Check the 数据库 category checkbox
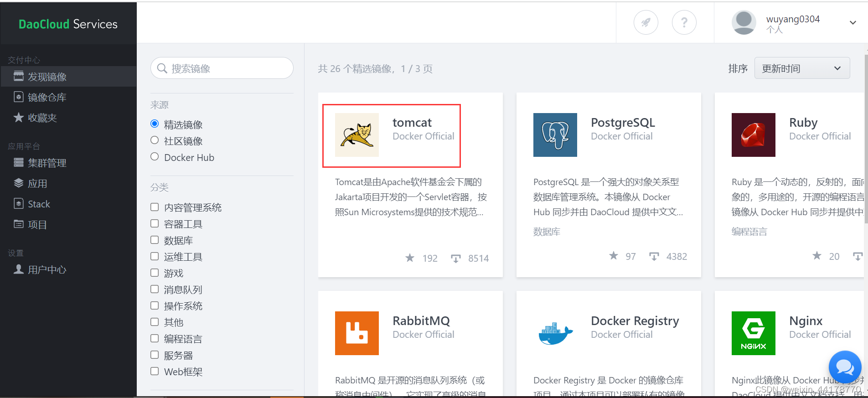Screen dimensions: 868x398 pos(155,240)
